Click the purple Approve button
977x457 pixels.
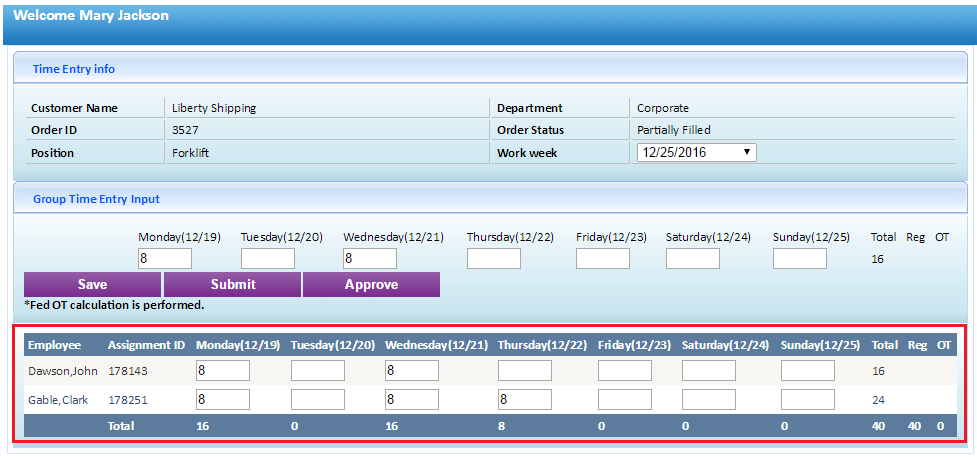371,284
